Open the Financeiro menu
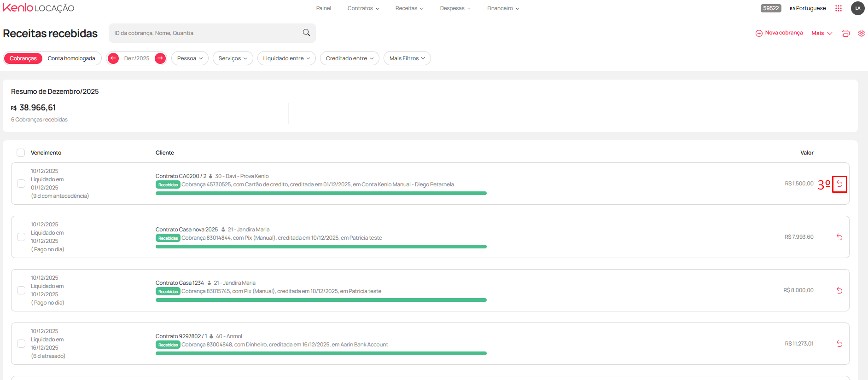Screen dimensions: 868x380 point(503,8)
